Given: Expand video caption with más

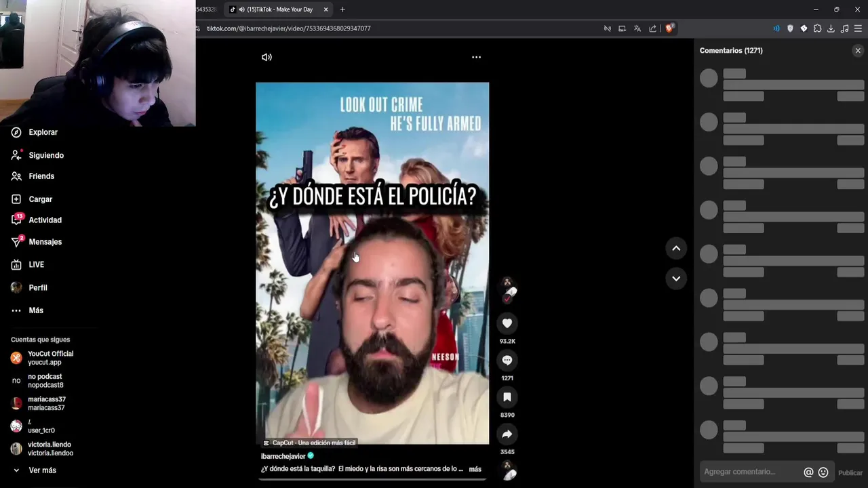Looking at the screenshot, I should [x=475, y=469].
